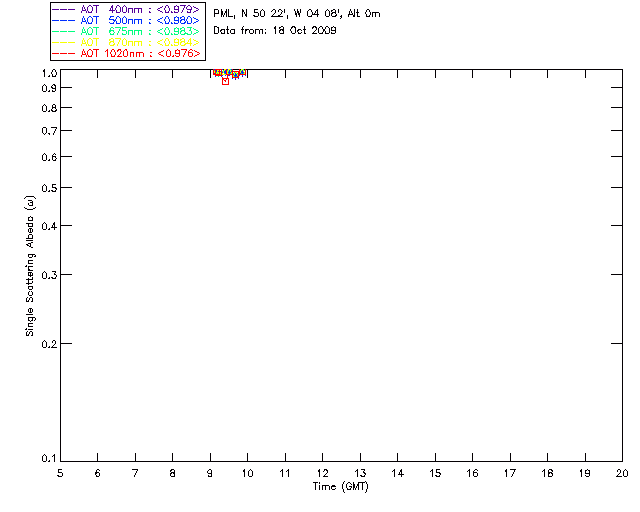640x512 pixels.
Task: Click the Single Scattering Albedo axis label
Action: click(31, 266)
